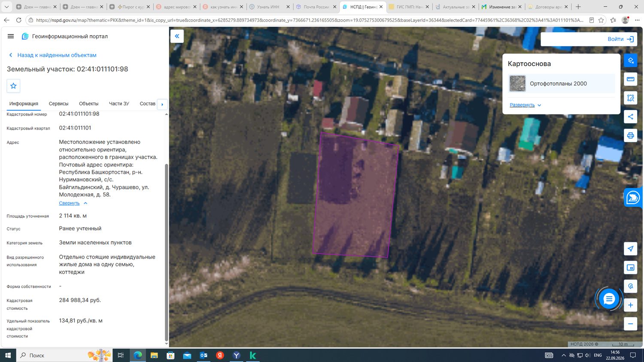
Task: Click the geolocation arrow icon
Action: [x=630, y=249]
